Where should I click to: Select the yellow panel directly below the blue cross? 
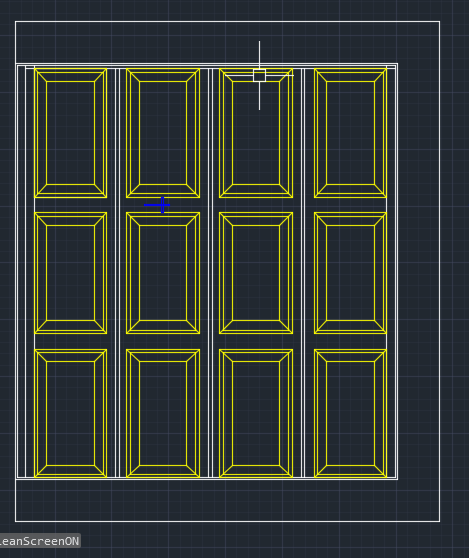[x=163, y=273]
